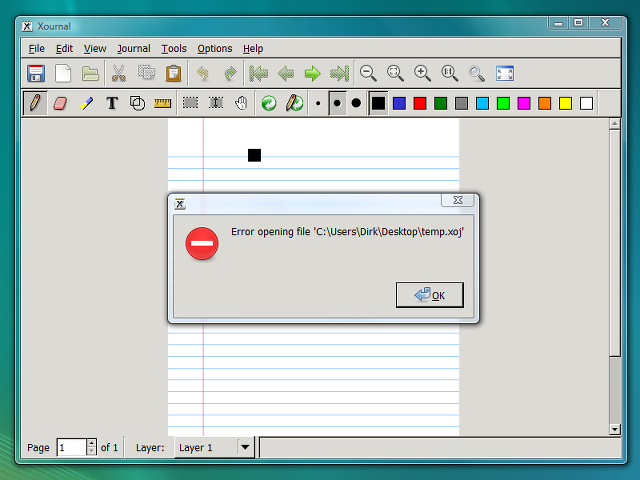Screen dimensions: 640x480
Task: Create a new journal with the blank page icon
Action: coord(63,73)
